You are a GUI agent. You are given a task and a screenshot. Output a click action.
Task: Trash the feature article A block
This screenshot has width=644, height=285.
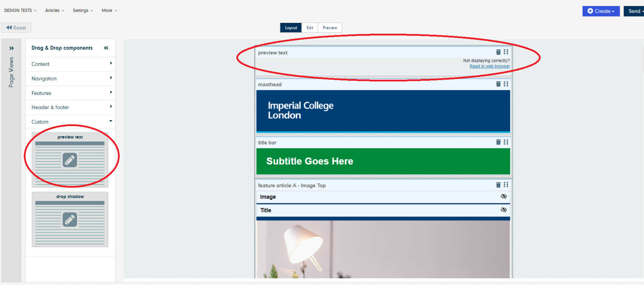click(498, 185)
